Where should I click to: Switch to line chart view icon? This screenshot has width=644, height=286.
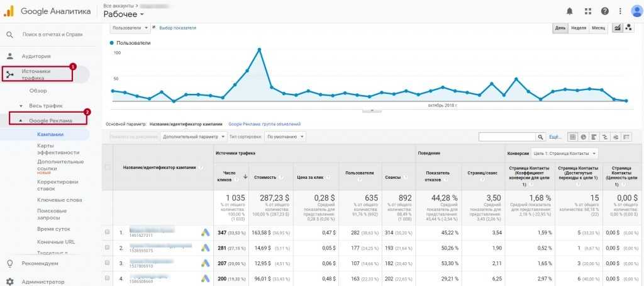[x=617, y=28]
